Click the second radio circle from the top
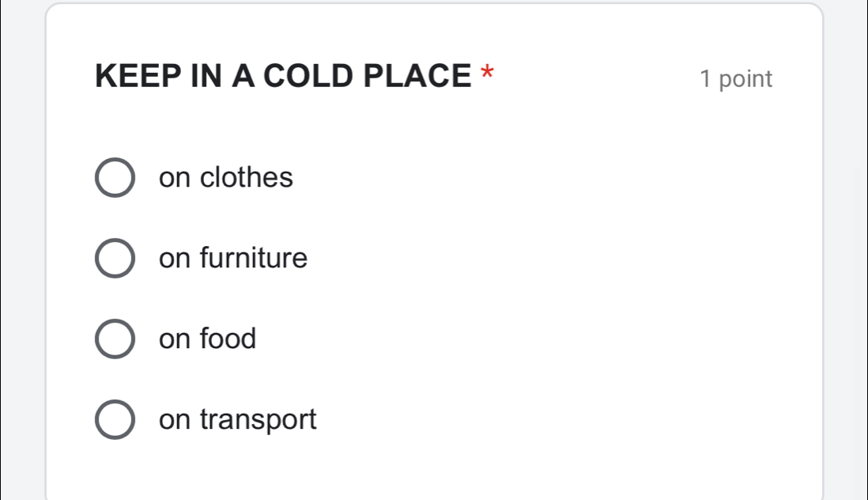Viewport: 868px width, 500px height. tap(115, 258)
